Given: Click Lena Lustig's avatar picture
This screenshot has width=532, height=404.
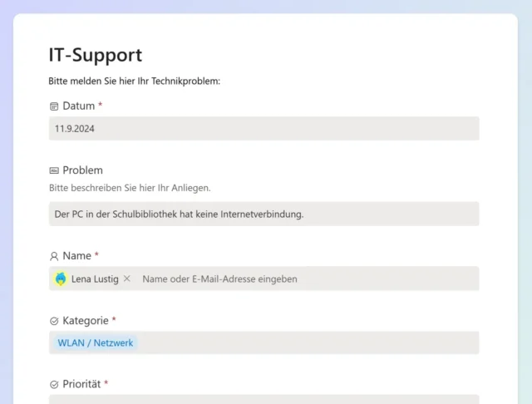Looking at the screenshot, I should (61, 278).
